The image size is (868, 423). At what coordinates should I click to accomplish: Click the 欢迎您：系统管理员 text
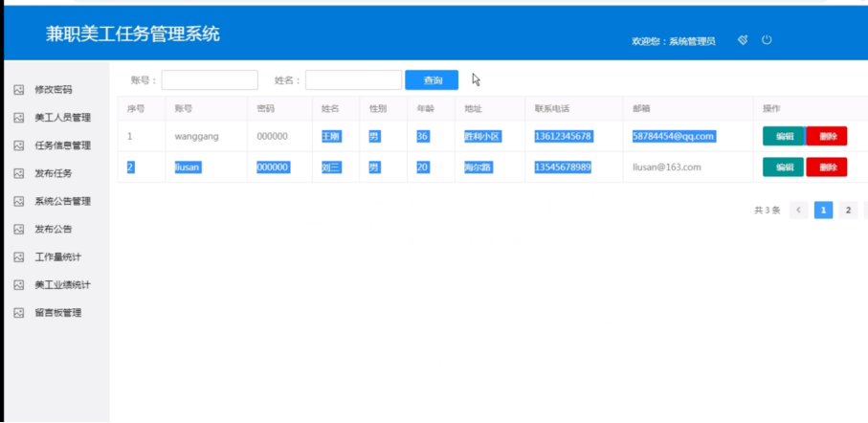pyautogui.click(x=674, y=41)
